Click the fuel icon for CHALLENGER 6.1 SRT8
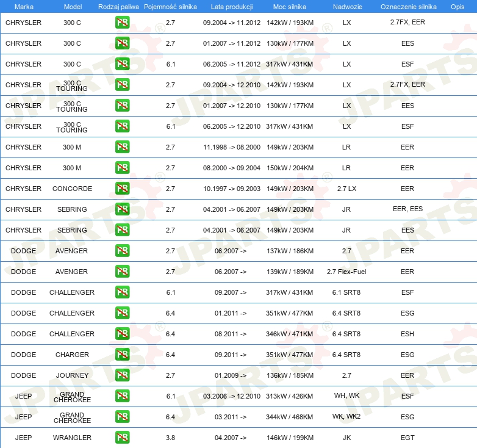The height and width of the screenshot is (448, 477). click(122, 292)
